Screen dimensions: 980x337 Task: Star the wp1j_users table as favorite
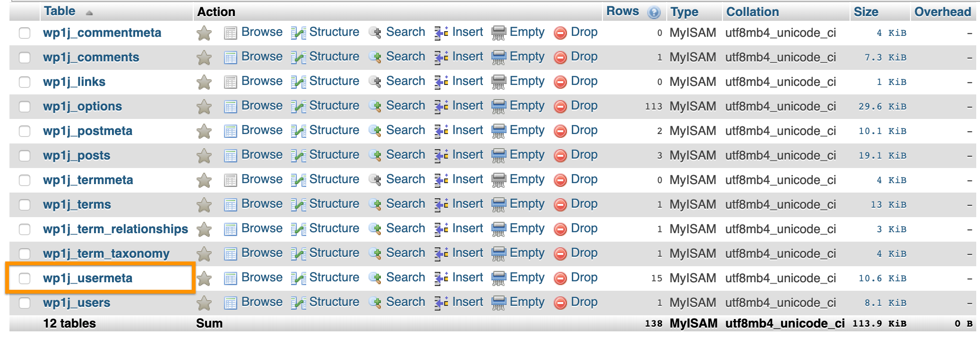click(204, 303)
